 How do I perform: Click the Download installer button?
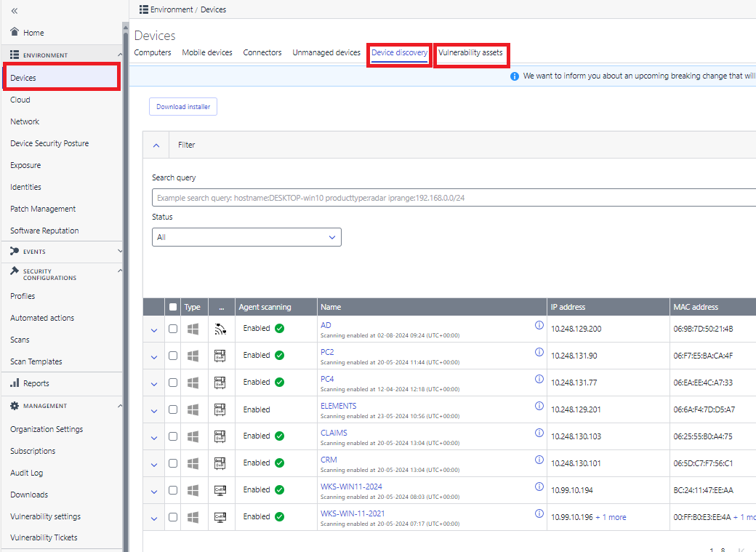[183, 107]
